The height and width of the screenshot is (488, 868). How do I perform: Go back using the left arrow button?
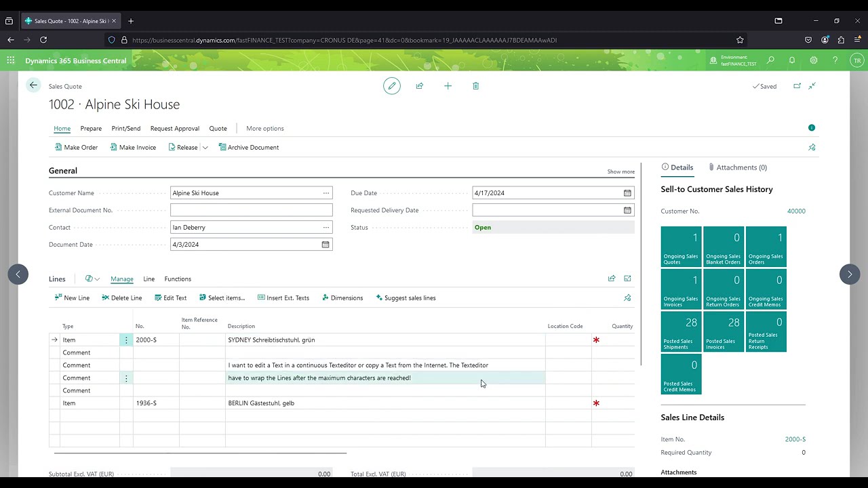pos(33,85)
